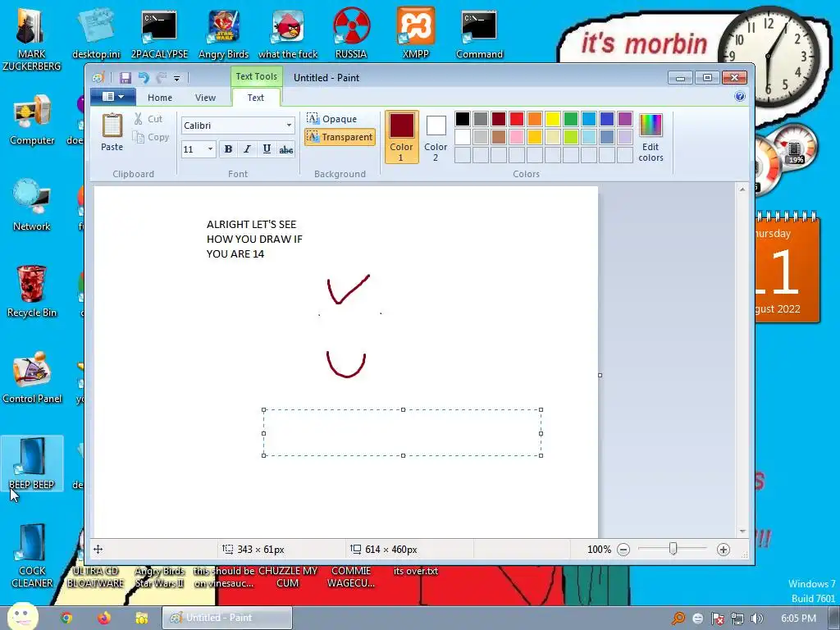
Task: Pick the green color swatch in the top row
Action: coord(571,118)
